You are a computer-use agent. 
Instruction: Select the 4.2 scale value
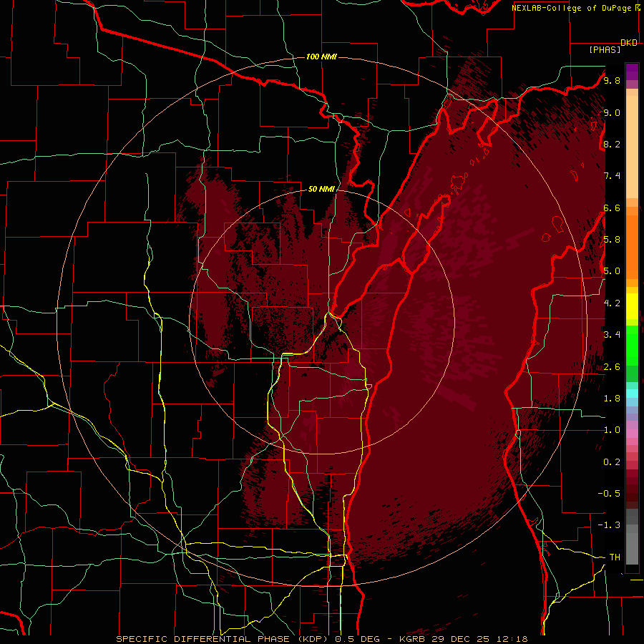click(612, 303)
